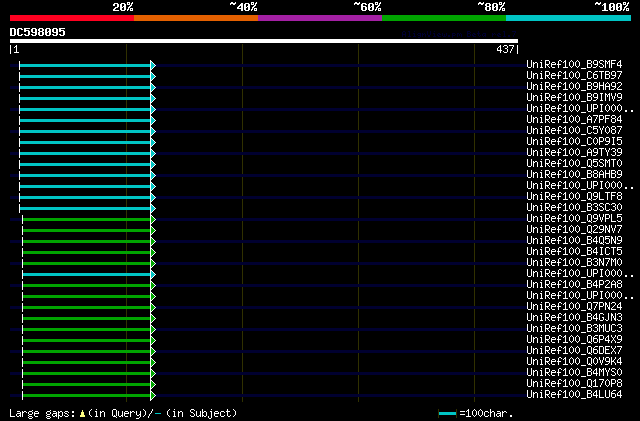Open hit UniRef100_C6TB97
The image size is (640, 421).
click(574, 76)
